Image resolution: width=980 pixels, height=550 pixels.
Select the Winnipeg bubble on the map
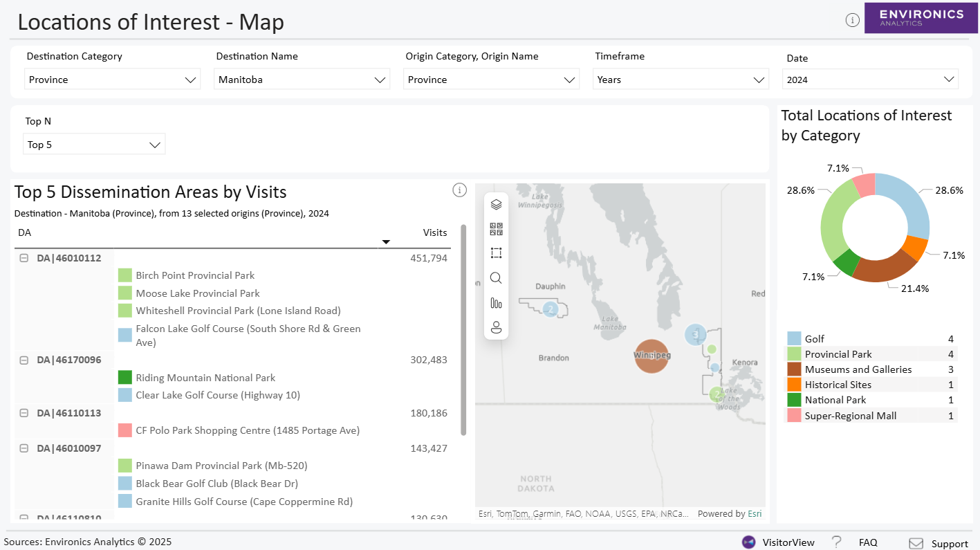pos(651,356)
